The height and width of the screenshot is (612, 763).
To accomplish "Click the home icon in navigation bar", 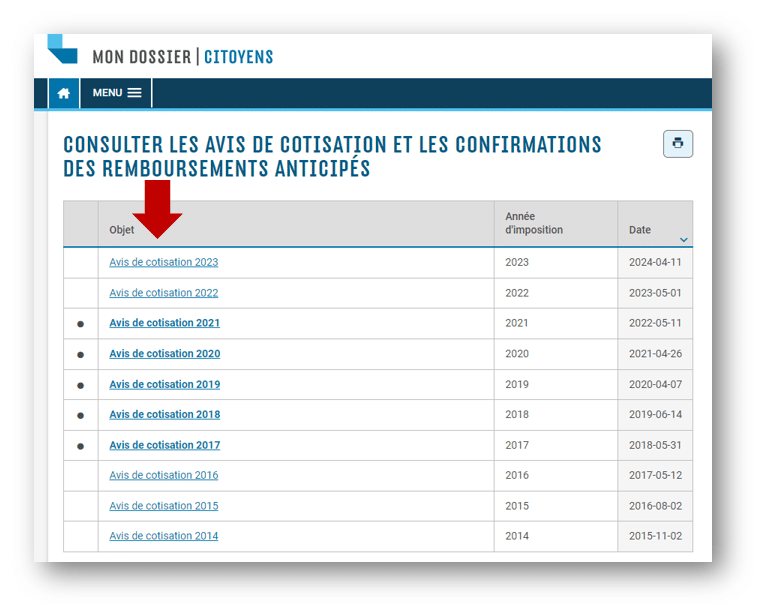I will [64, 93].
